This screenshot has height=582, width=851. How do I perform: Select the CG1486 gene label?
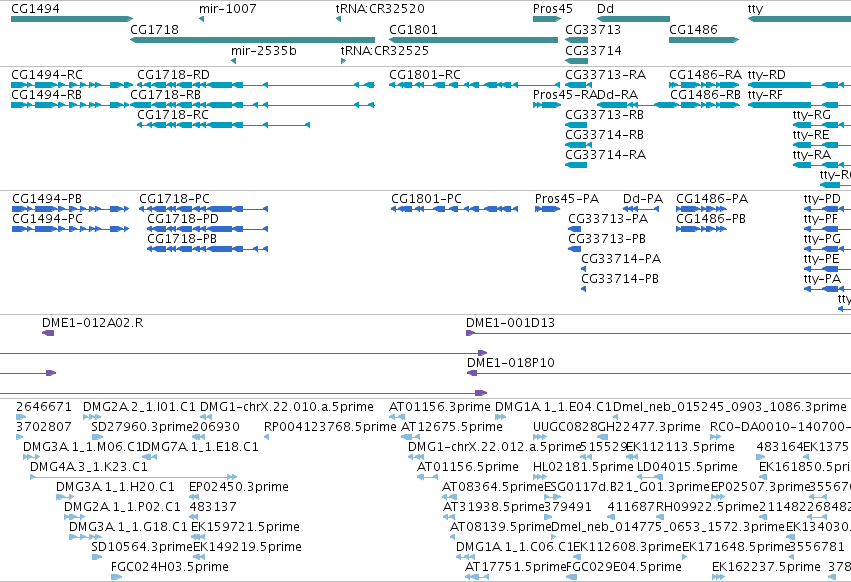pyautogui.click(x=693, y=29)
